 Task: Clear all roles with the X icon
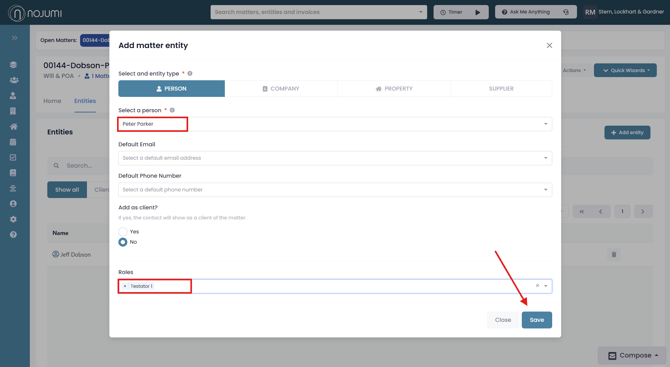tap(537, 285)
